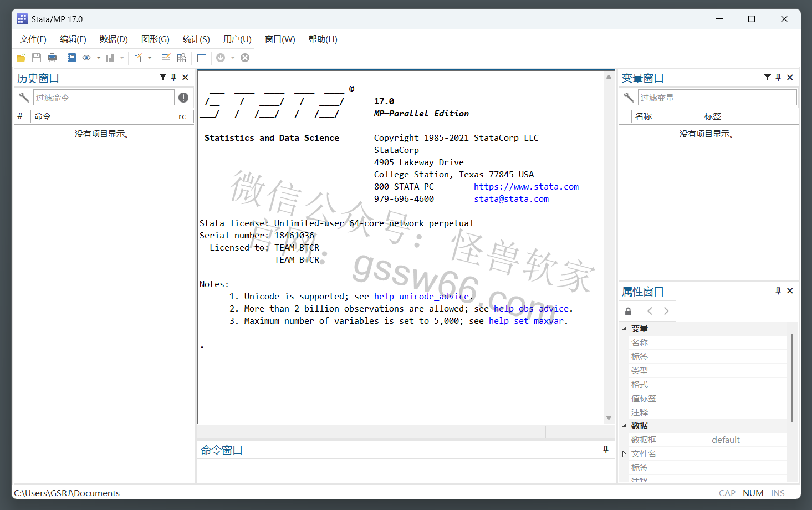Open Data Editor (Browse) table magnifier icon
812x510 pixels.
click(x=181, y=58)
